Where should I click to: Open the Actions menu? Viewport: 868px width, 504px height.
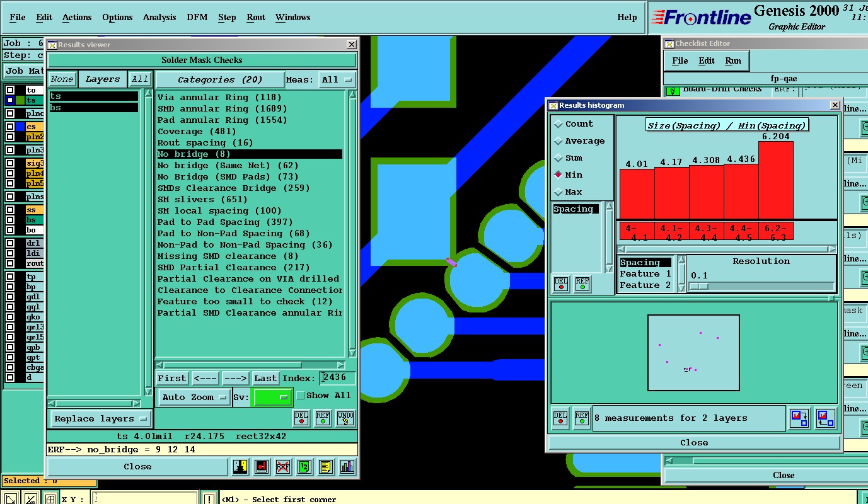pyautogui.click(x=77, y=17)
